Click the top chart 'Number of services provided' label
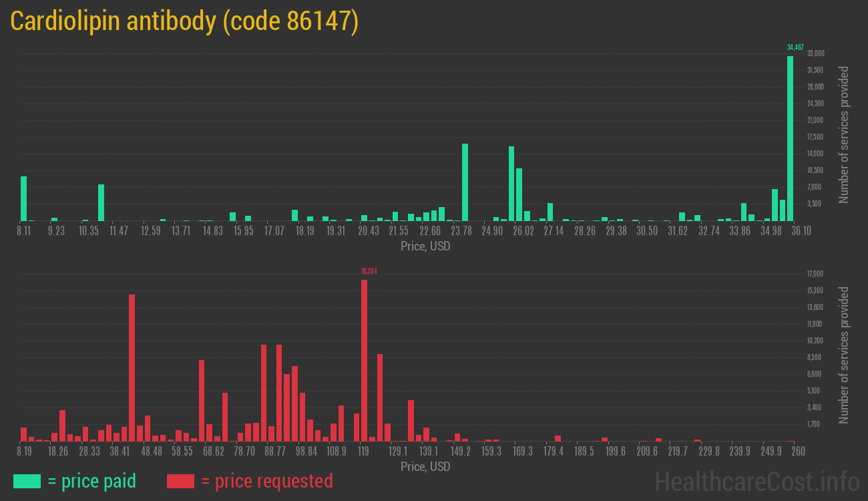Viewport: 868px width, 501px height. (844, 134)
